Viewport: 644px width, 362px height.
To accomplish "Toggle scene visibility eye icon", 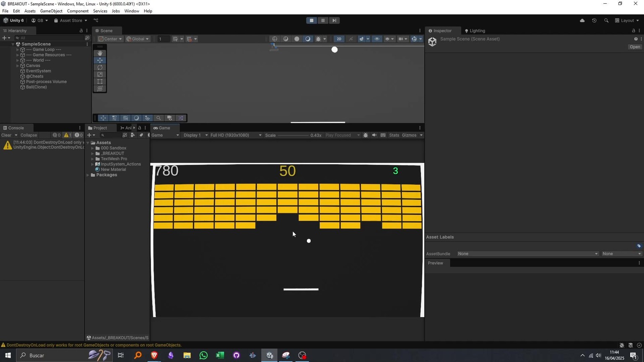I will coord(377,39).
